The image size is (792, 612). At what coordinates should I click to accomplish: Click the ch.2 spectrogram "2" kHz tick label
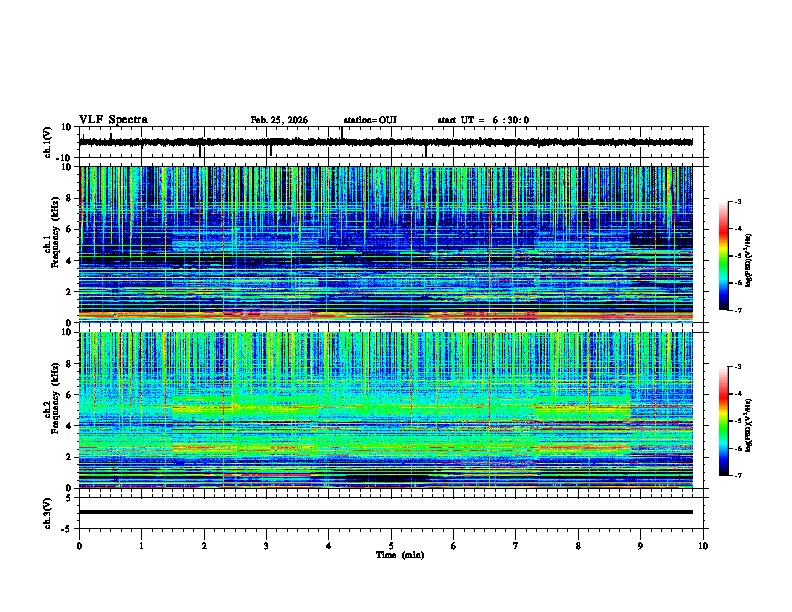point(70,457)
